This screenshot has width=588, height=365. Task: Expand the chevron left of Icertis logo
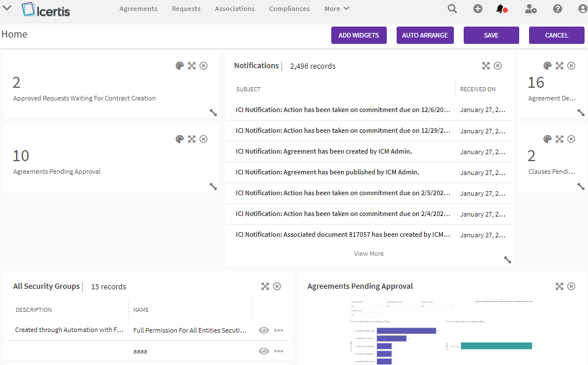(7, 8)
